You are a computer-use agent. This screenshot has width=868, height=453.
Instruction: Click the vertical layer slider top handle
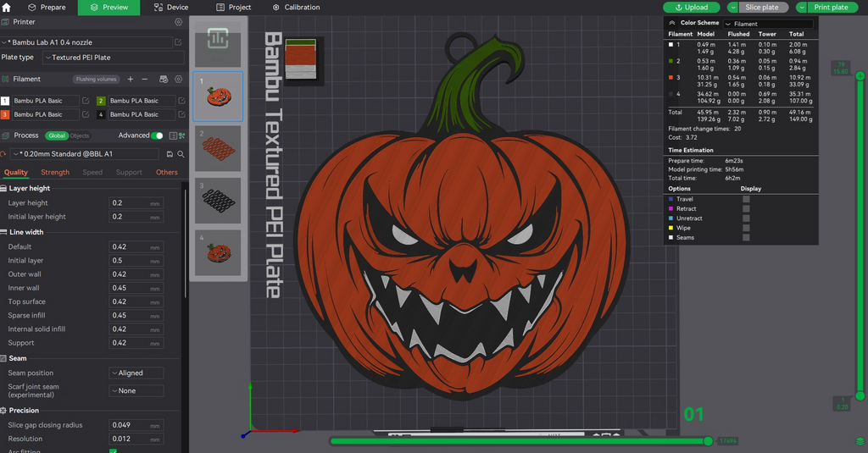pos(860,75)
